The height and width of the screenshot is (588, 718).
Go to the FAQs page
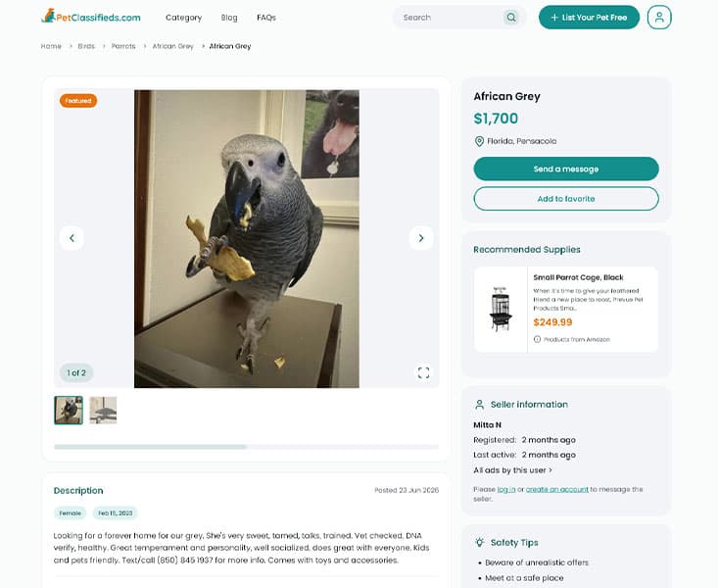click(266, 18)
